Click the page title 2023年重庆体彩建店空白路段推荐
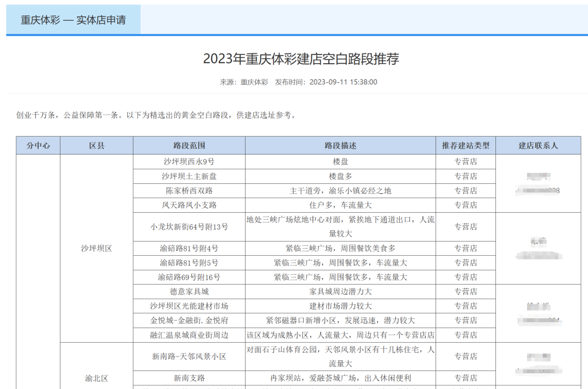This screenshot has width=588, height=389. [x=301, y=59]
